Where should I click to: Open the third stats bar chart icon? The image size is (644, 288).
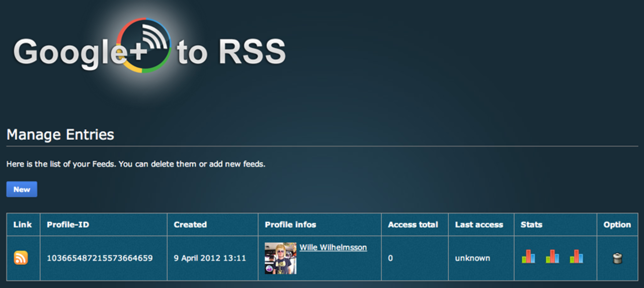point(577,257)
